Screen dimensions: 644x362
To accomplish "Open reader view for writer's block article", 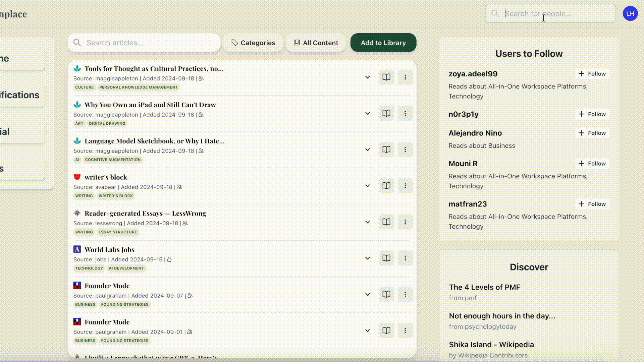I will pos(386,186).
